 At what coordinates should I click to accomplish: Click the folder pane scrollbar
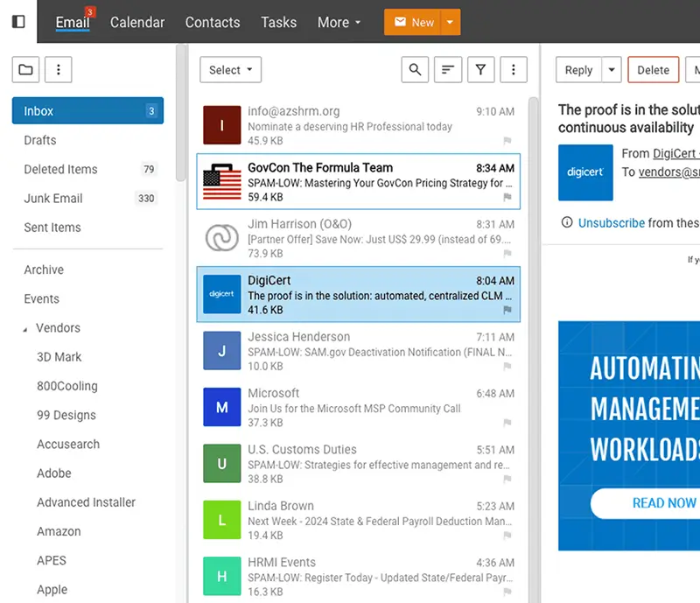coord(180,113)
